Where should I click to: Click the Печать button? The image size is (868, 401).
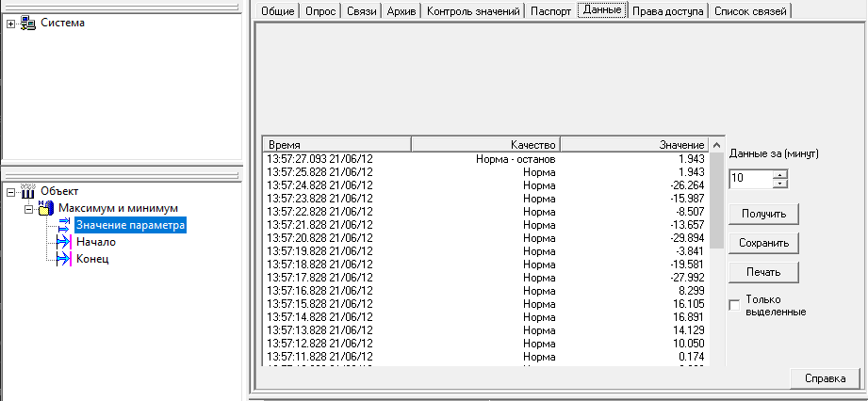point(763,272)
